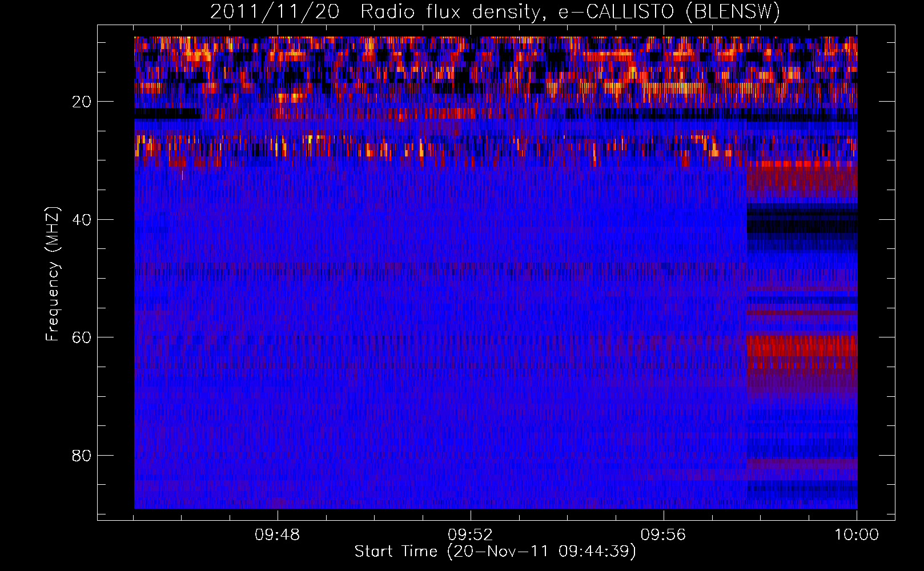Click the 40 MHz frequency tick label
Screen dimensions: 924x571
82,220
